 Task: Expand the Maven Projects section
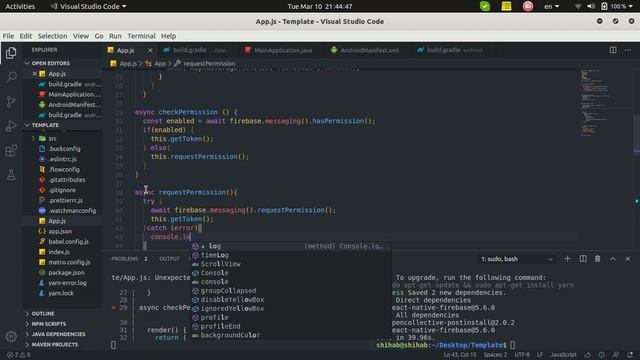click(x=51, y=344)
